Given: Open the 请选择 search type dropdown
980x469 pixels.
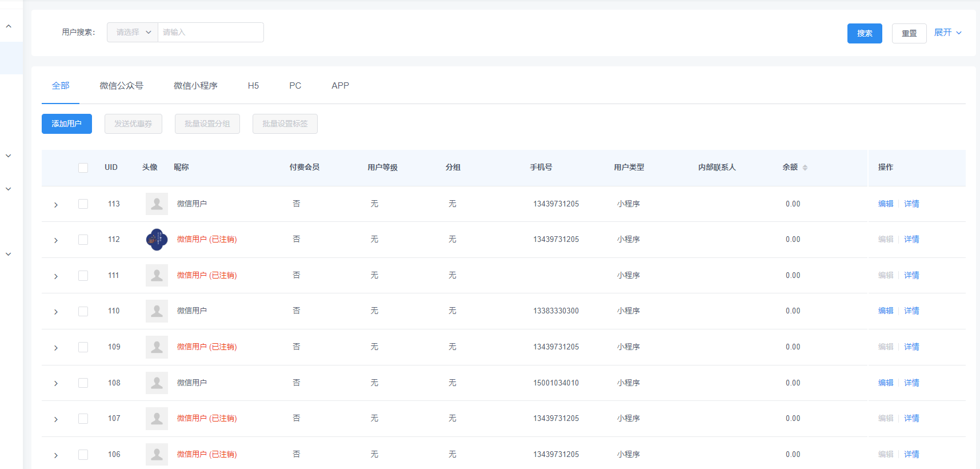Looking at the screenshot, I should tap(133, 33).
